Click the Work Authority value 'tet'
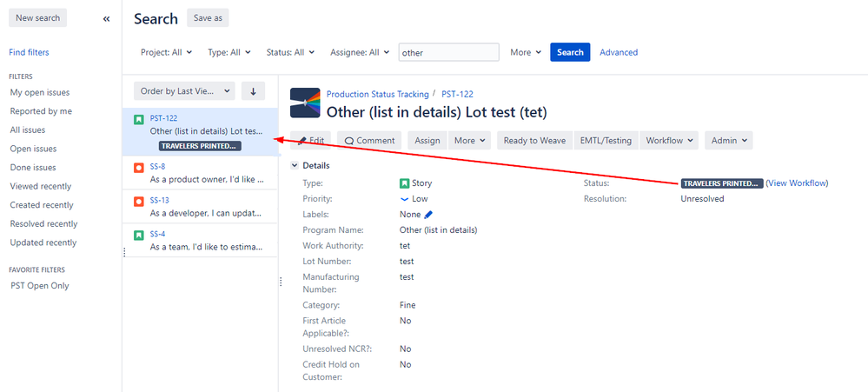The image size is (868, 392). click(x=405, y=246)
